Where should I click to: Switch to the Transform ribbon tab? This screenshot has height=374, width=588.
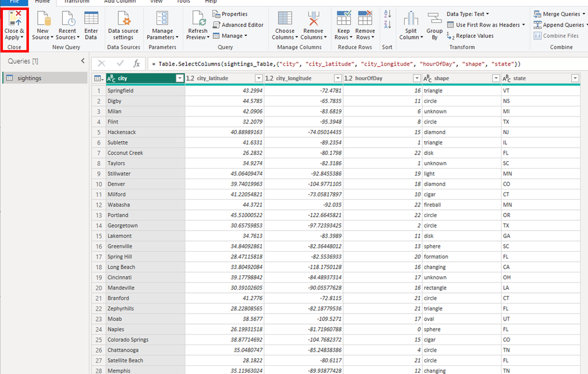(77, 2)
